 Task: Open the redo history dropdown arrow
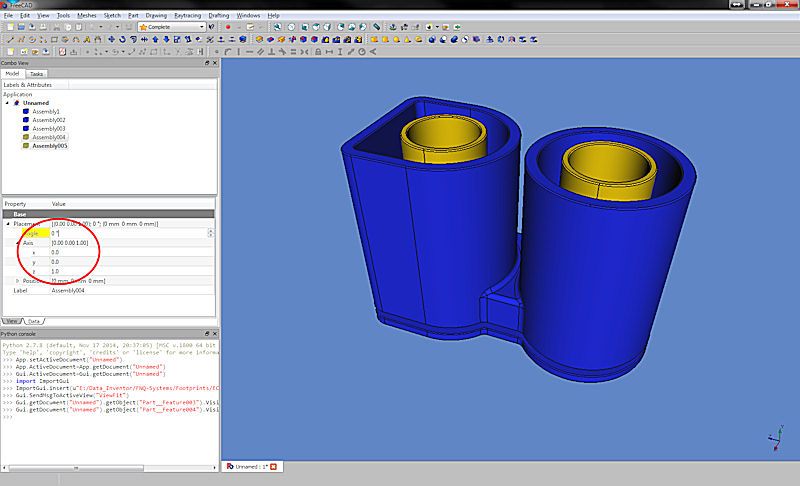tap(117, 27)
